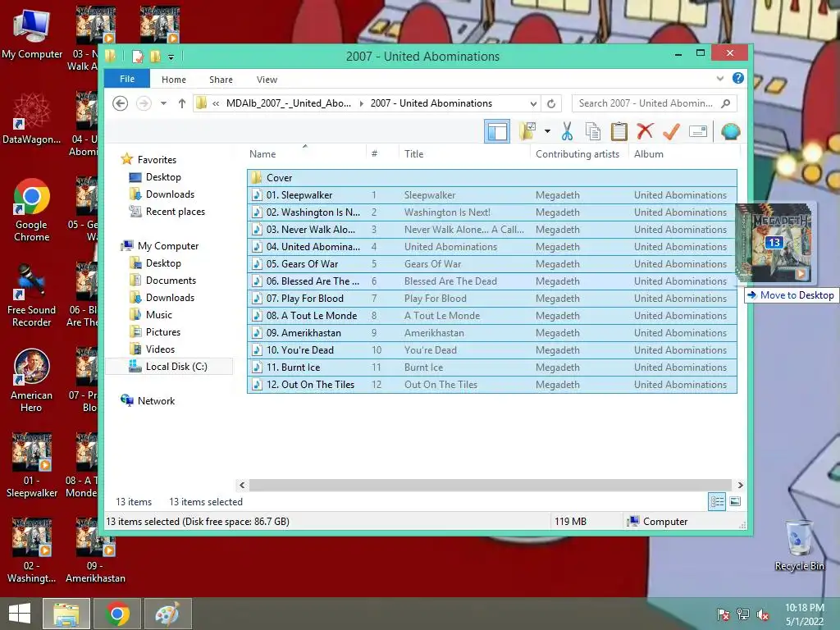Open the Recycle Bin desktop icon
The image size is (840, 630).
(x=799, y=546)
